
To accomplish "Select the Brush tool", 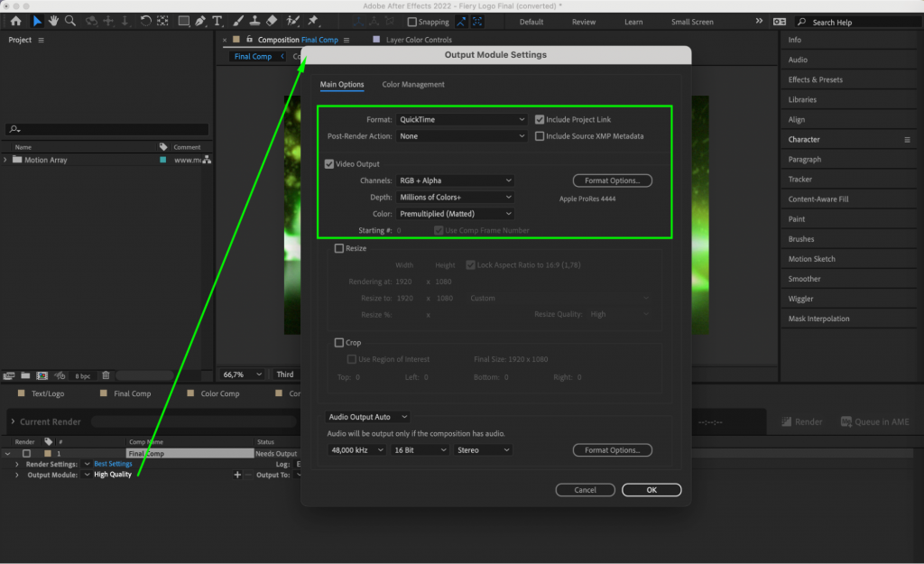I will pos(236,21).
